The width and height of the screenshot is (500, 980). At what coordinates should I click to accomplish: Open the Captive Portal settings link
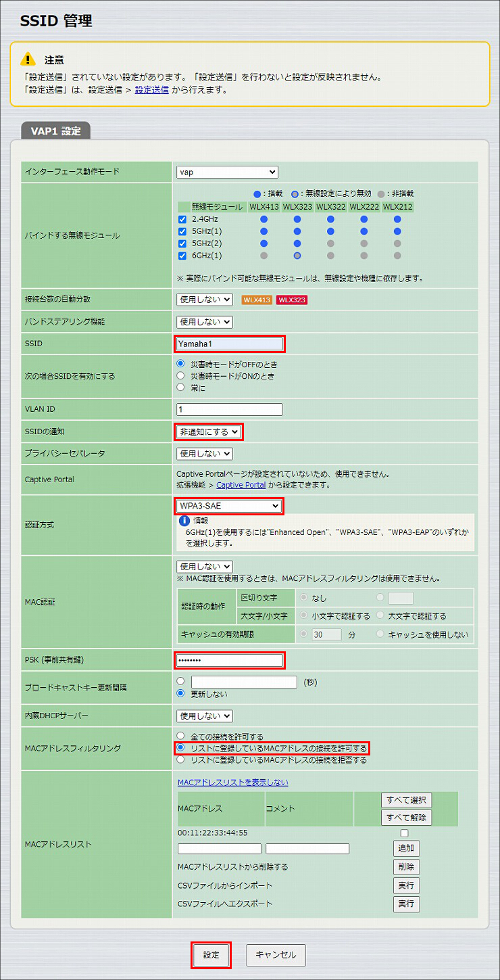click(x=241, y=485)
